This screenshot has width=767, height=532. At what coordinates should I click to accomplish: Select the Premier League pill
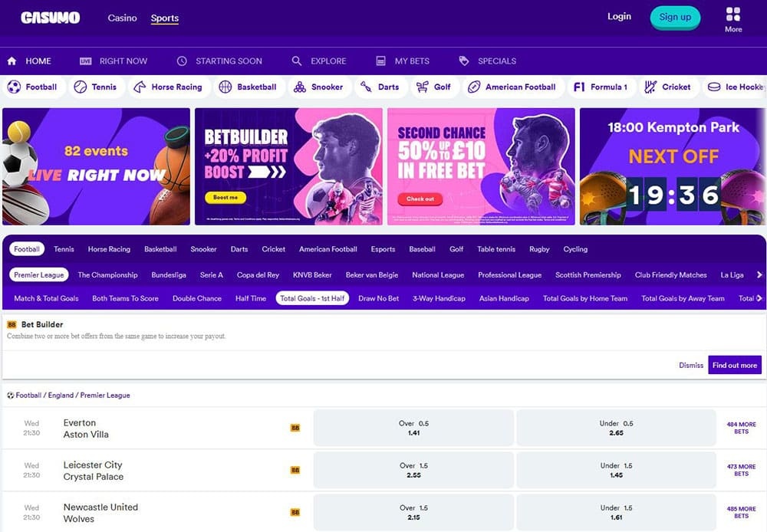click(x=38, y=274)
